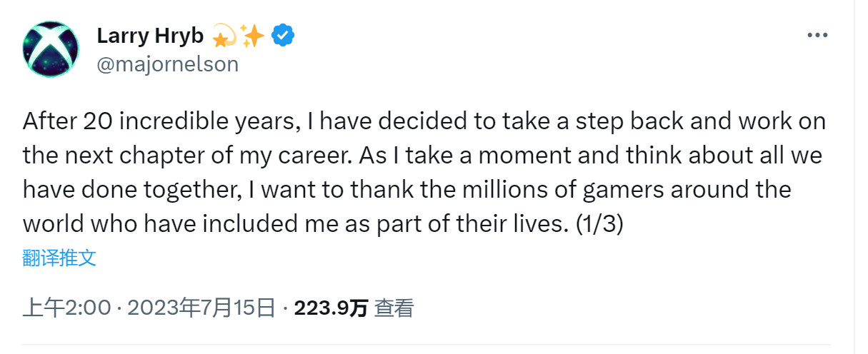This screenshot has height=354, width=868.
Task: Open Larry Hryb's profile from display name
Action: pos(150,35)
